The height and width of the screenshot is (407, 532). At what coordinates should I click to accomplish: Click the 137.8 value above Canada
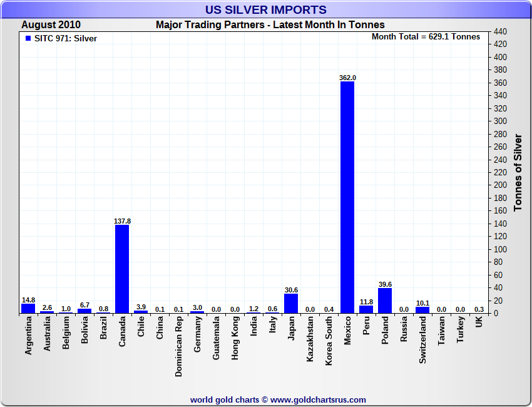(122, 221)
